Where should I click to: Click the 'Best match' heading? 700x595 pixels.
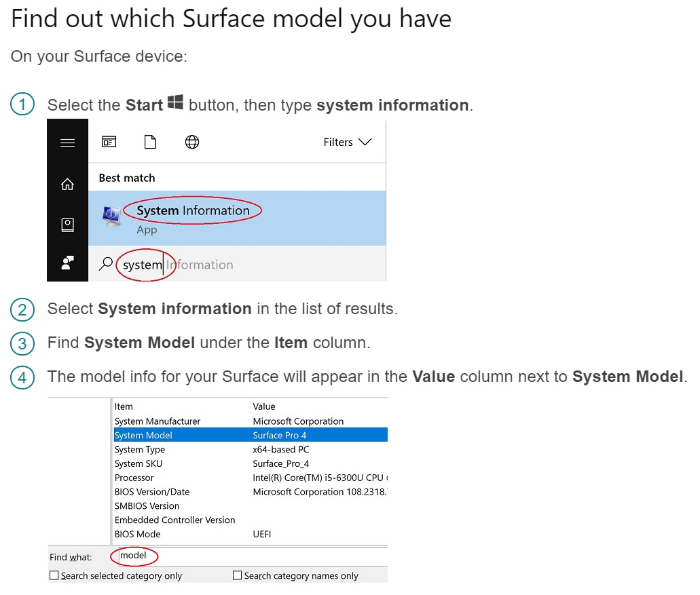[x=127, y=178]
